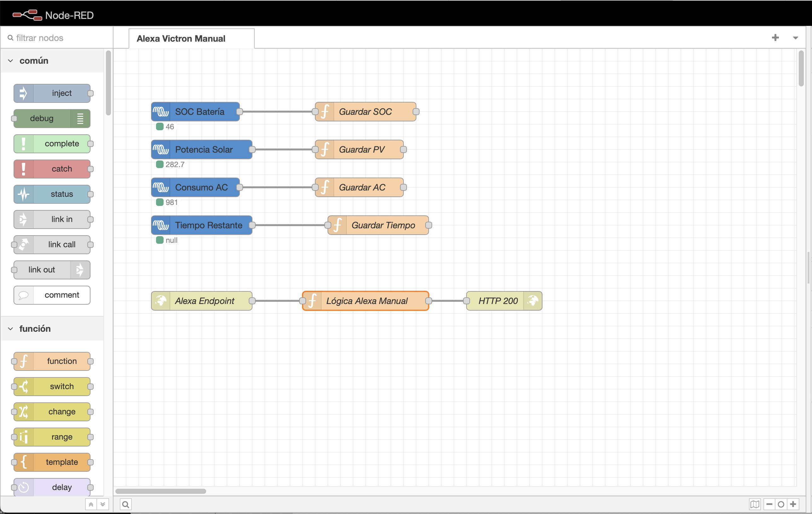Toggle the navigator map icon

pos(755,504)
